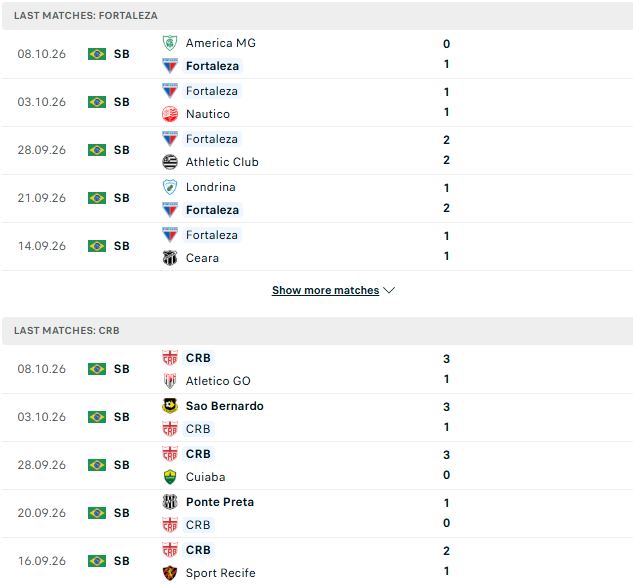Click the Ponte Preta club crest
This screenshot has width=633, height=584.
click(170, 502)
